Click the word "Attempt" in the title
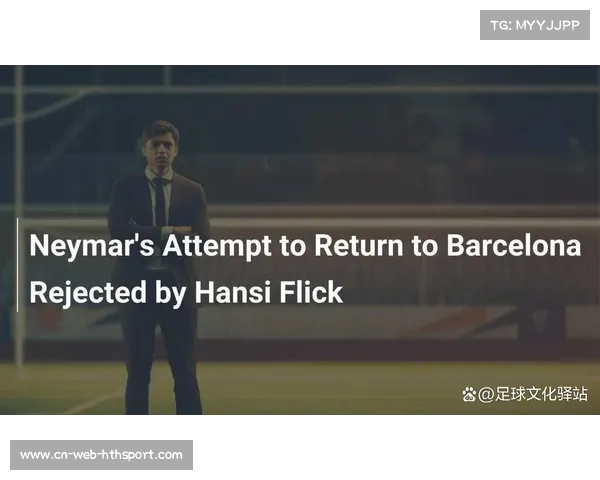The image size is (600, 480). 217,247
